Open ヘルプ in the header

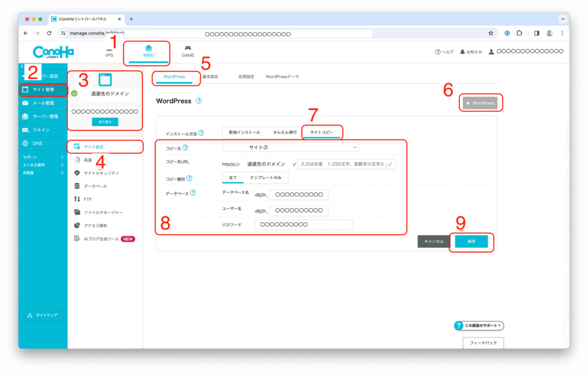tap(444, 52)
